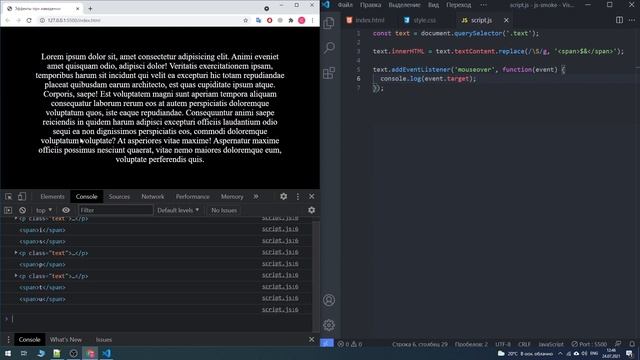Close the DevTools panel
Image resolution: width=640 pixels, height=360 pixels.
coord(312,197)
